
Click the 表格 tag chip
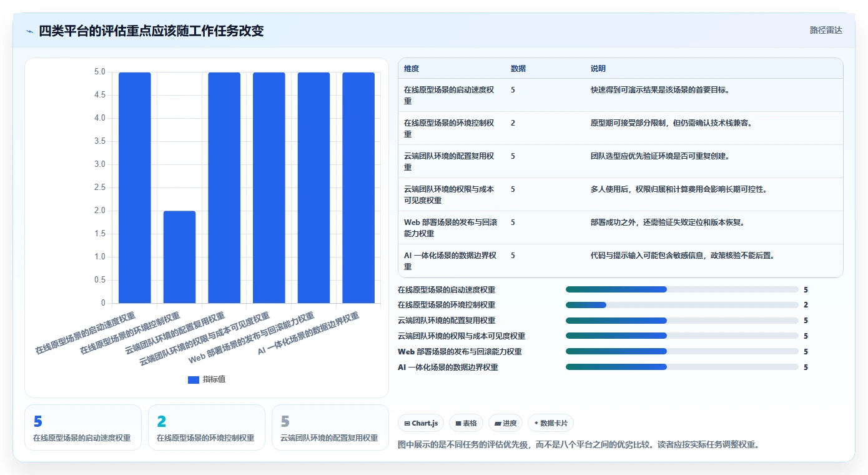pos(466,423)
